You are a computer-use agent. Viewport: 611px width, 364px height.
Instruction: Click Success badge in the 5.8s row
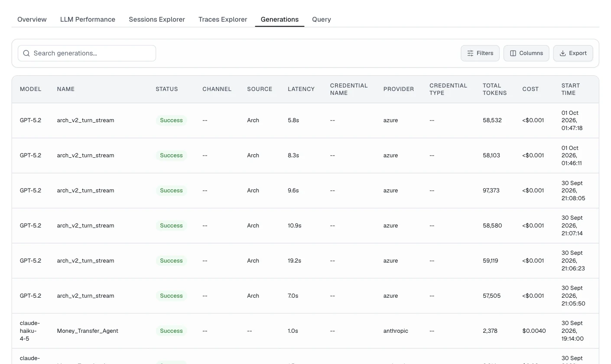[x=171, y=120]
